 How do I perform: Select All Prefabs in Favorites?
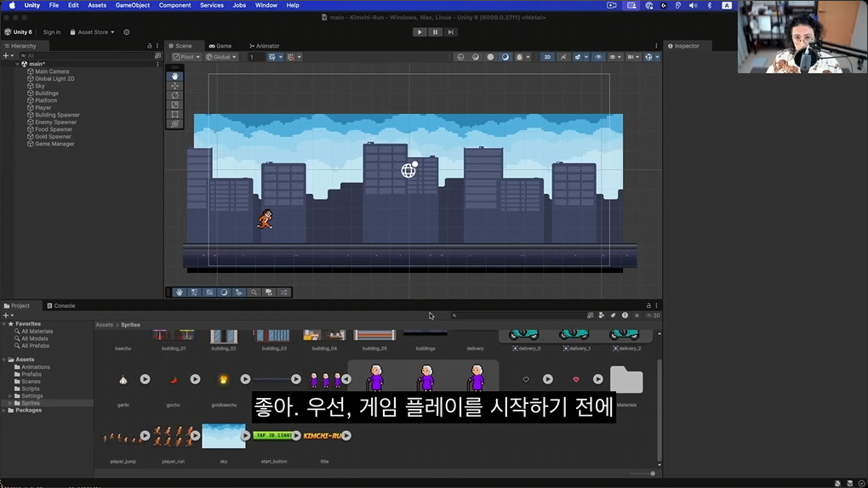coord(35,346)
